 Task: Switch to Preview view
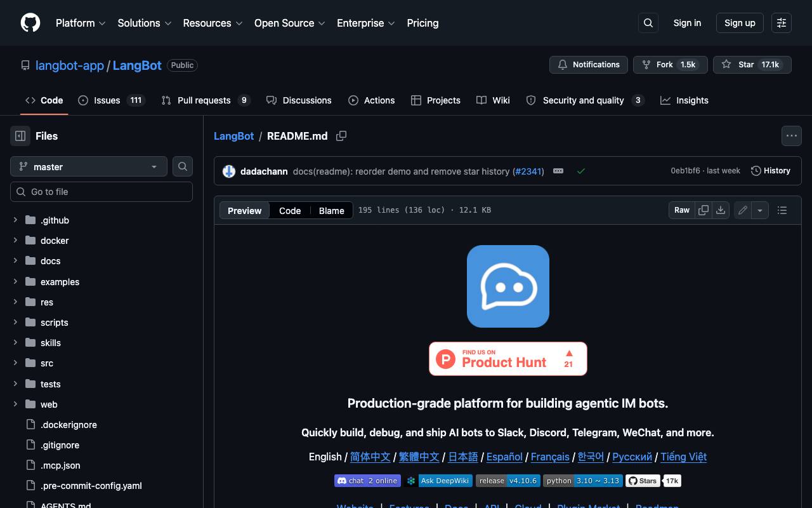[244, 211]
